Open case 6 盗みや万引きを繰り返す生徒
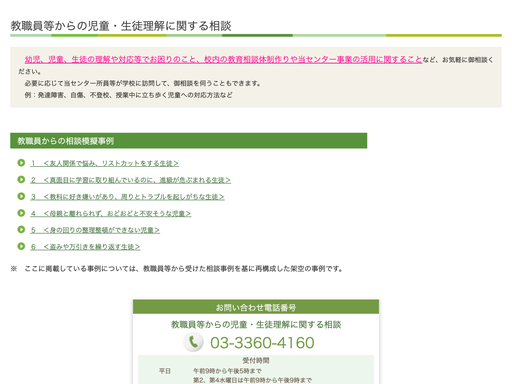Image resolution: width=512 pixels, height=384 pixels. 85,247
